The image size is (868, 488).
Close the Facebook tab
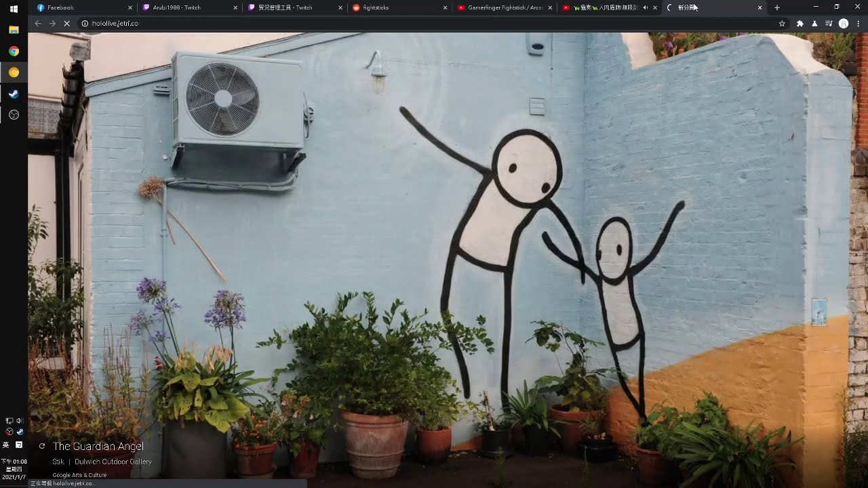(130, 7)
